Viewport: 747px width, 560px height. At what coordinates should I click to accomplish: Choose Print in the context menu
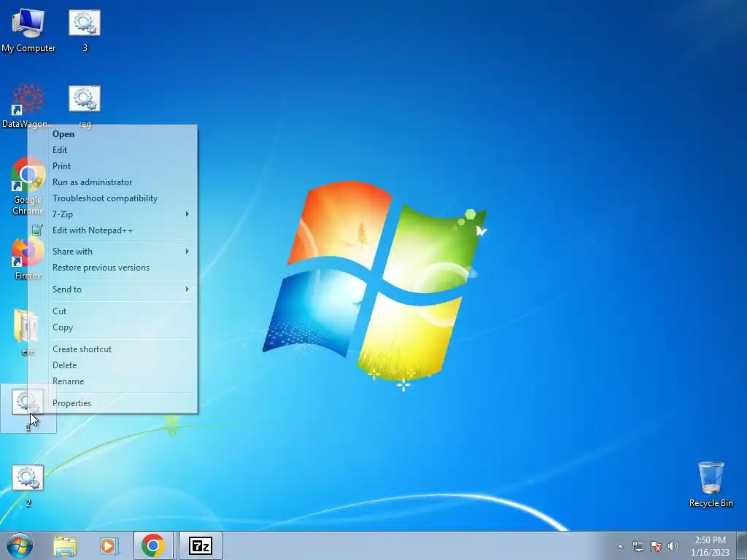pos(112,166)
